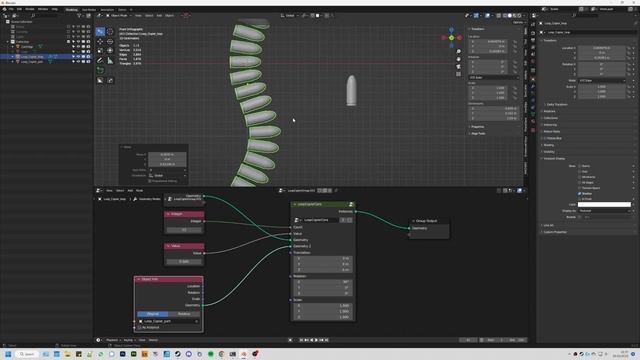
Task: Jump to timeline start playback button
Action: [302, 340]
